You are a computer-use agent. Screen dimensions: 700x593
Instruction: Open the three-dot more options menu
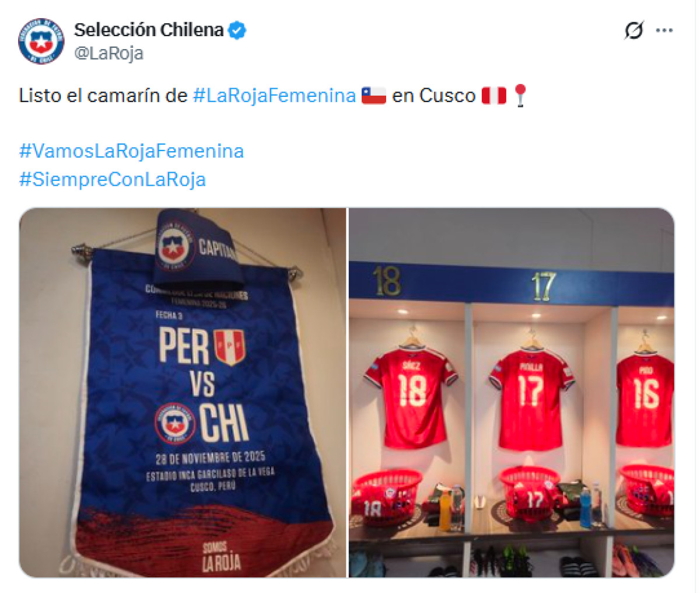(664, 30)
